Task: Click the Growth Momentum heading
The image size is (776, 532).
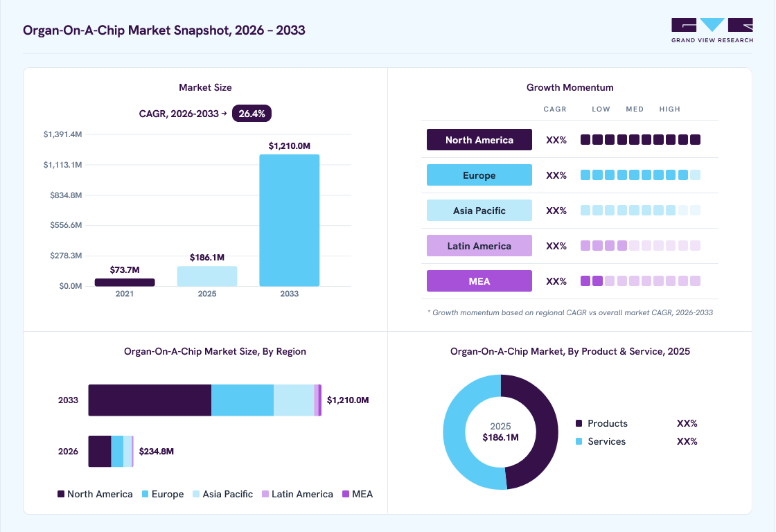Action: point(570,87)
